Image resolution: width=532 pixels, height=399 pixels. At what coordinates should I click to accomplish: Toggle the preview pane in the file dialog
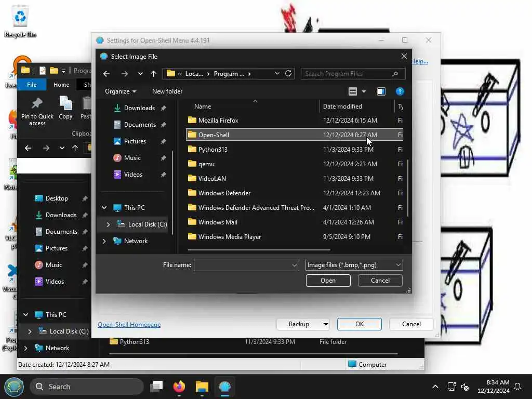(381, 91)
